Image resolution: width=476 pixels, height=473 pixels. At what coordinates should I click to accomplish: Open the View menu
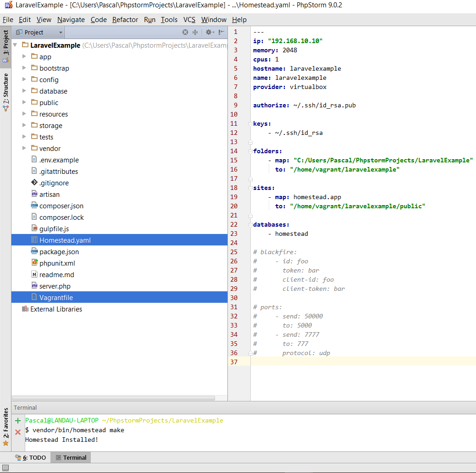(x=44, y=20)
